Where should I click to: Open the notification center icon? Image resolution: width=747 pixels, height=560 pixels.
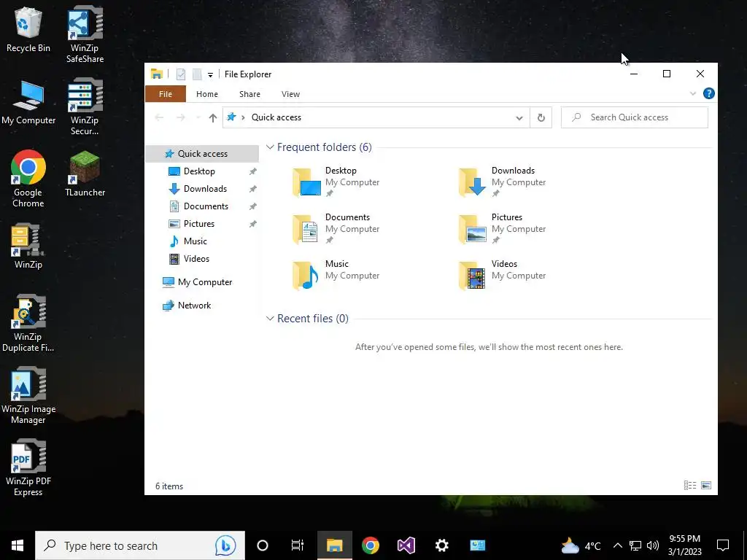click(x=723, y=545)
